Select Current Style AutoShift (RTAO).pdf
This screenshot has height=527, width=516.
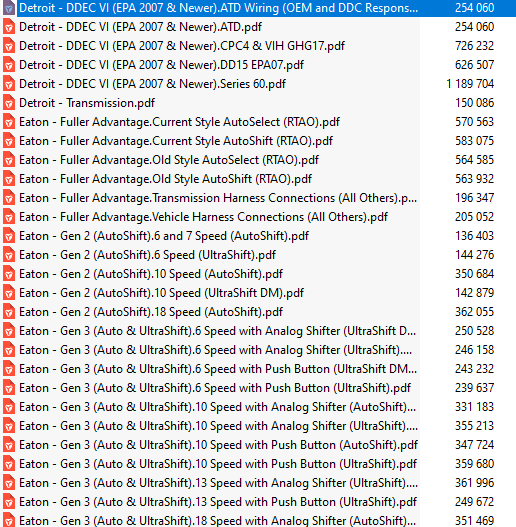click(x=176, y=141)
